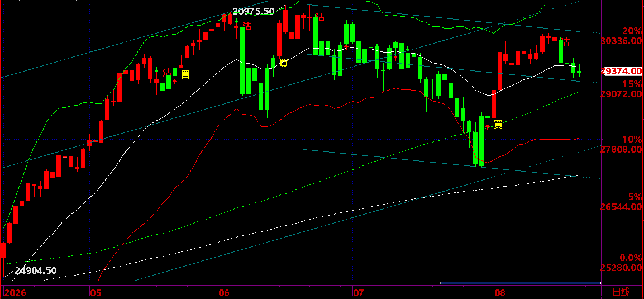Viewport: 644px width, 299px height.
Task: Click the 25280.00 price axis label
Action: 621,268
